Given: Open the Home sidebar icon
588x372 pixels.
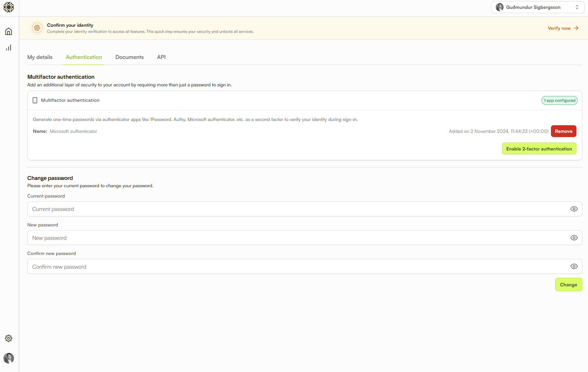Looking at the screenshot, I should coord(9,31).
